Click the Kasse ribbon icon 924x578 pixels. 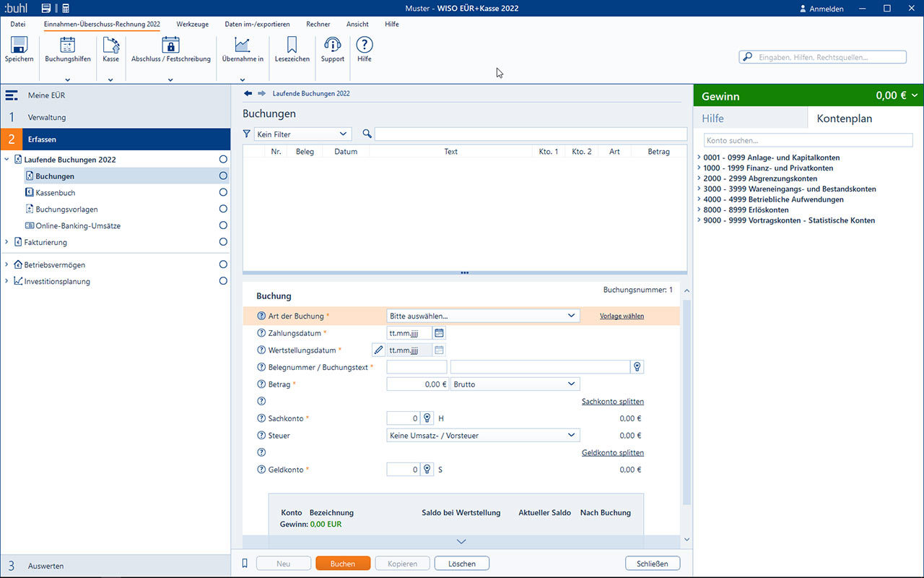[x=110, y=45]
